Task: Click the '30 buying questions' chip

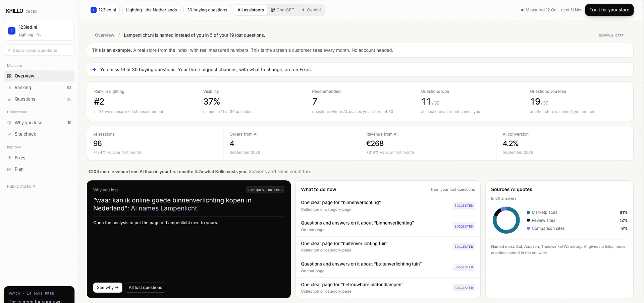Action: tap(207, 10)
